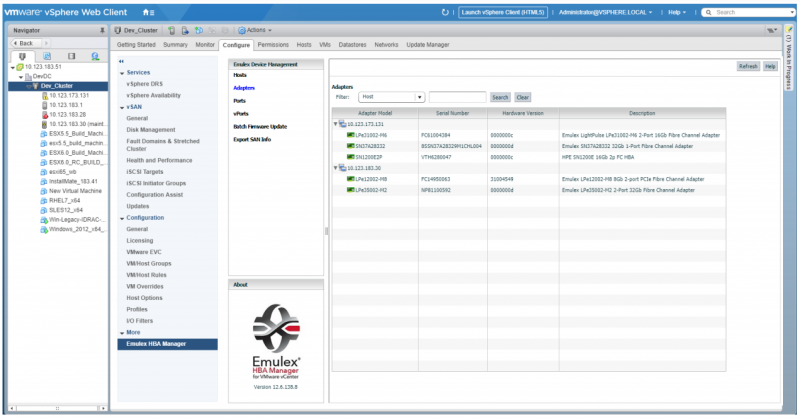Collapse host 10.123.183.30 adapter group

coord(335,168)
